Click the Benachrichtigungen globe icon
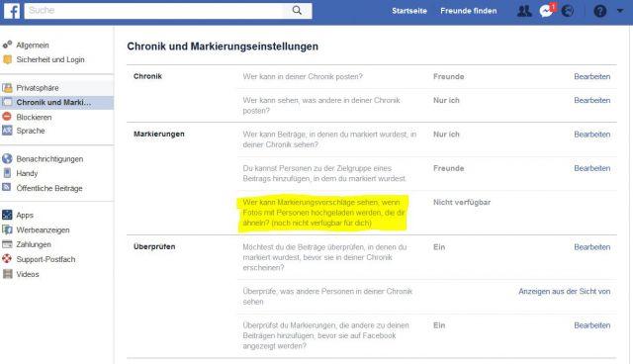This screenshot has height=364, width=633. 7,158
